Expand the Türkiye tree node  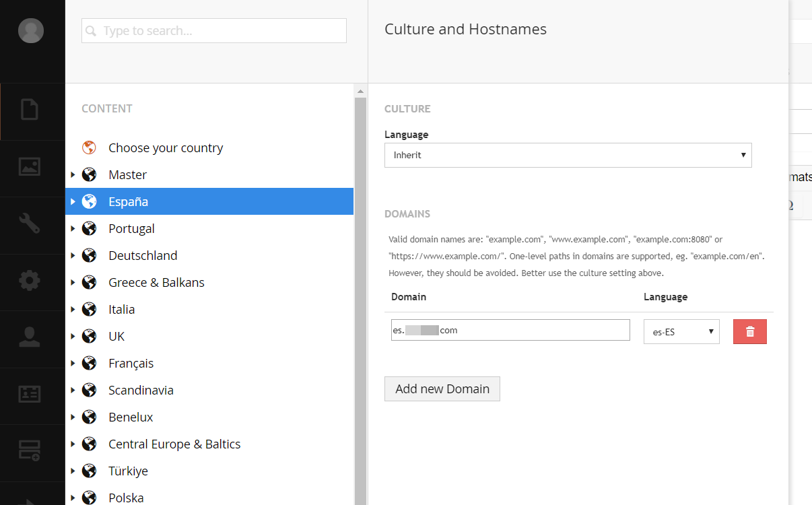pos(73,471)
